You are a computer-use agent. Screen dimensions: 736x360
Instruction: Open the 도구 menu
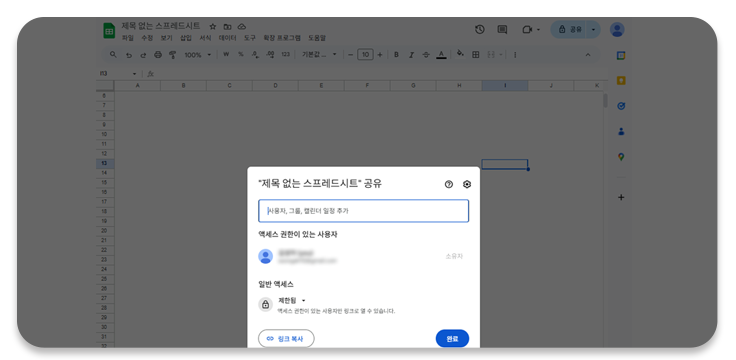(249, 38)
